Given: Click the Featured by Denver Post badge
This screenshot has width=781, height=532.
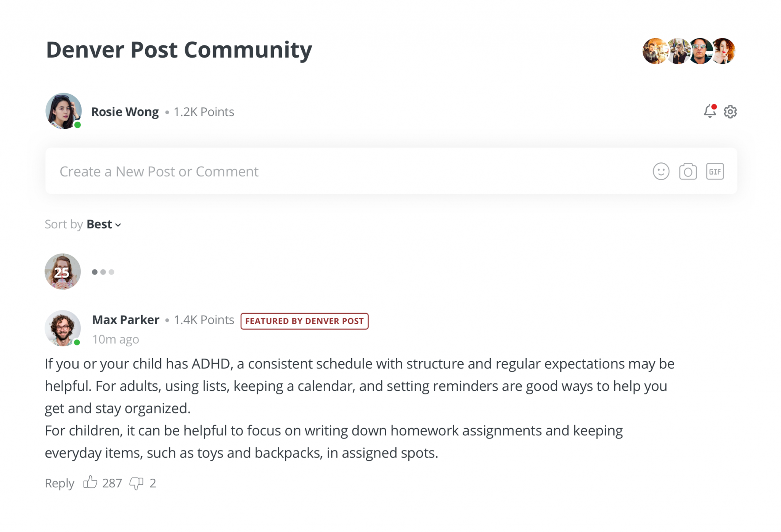Looking at the screenshot, I should [304, 321].
